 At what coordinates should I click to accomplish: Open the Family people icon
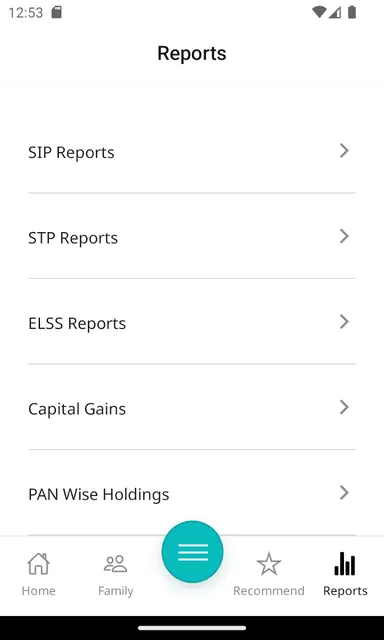pyautogui.click(x=115, y=564)
